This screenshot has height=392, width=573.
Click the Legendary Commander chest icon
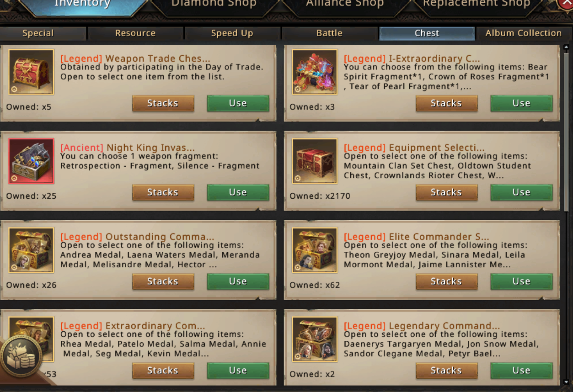click(315, 339)
